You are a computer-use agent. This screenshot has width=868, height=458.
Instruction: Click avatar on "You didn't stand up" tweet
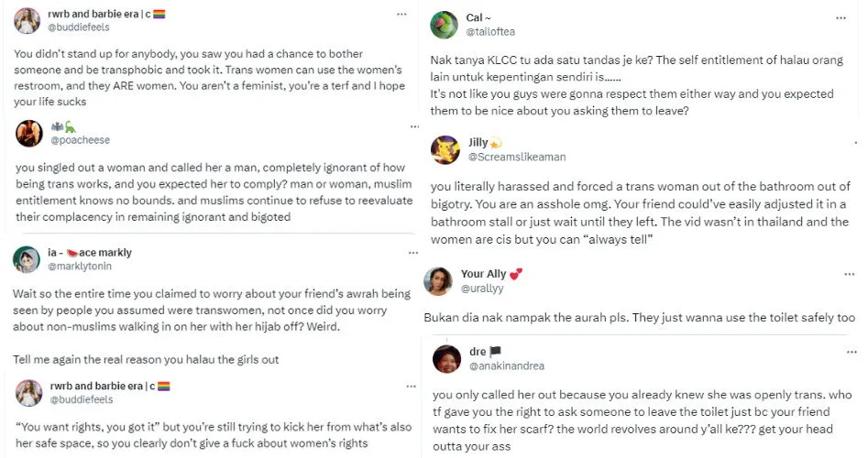[x=28, y=21]
